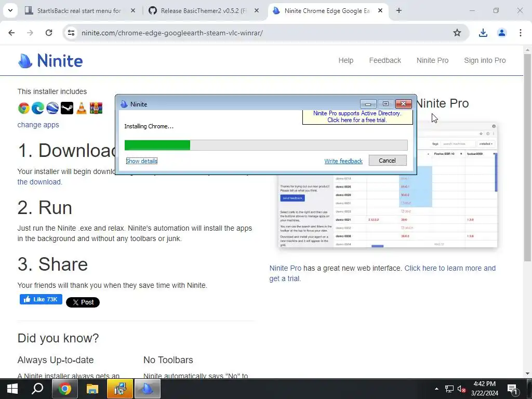Click Sign into Pro

click(x=485, y=60)
